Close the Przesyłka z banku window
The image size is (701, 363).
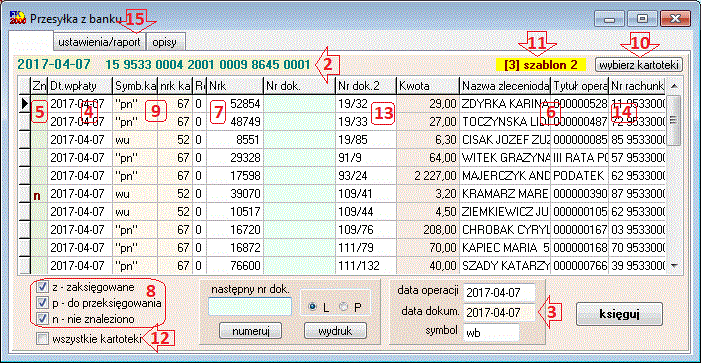tap(675, 19)
